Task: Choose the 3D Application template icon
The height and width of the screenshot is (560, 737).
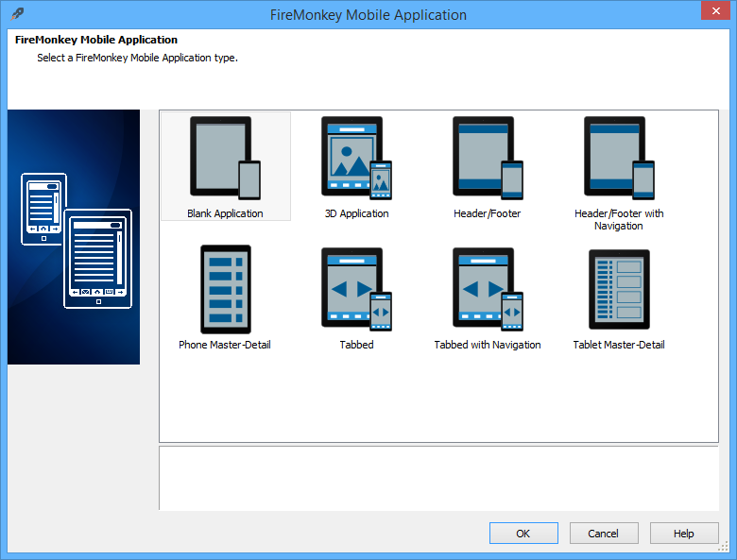Action: coord(357,159)
